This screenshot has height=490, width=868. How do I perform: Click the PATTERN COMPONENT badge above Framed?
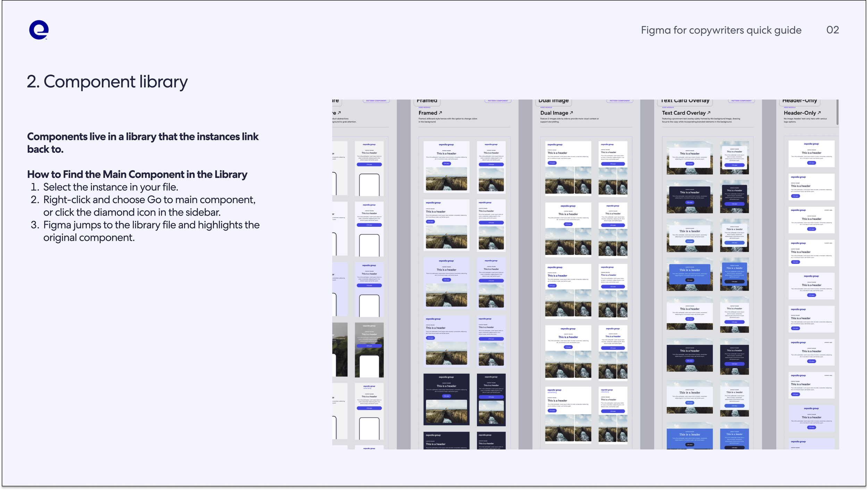click(499, 100)
